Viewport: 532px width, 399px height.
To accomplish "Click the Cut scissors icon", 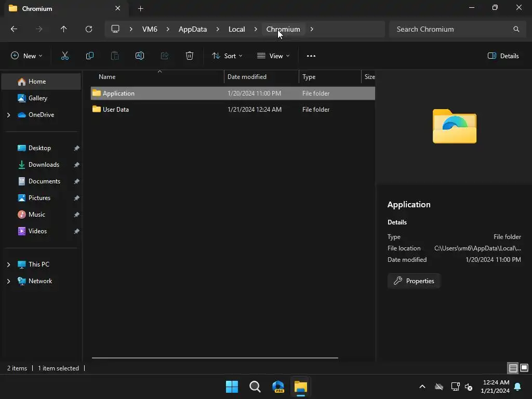I will [65, 56].
